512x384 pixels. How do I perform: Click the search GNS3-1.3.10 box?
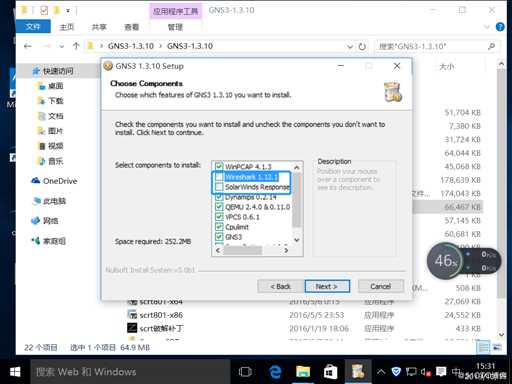click(x=431, y=46)
